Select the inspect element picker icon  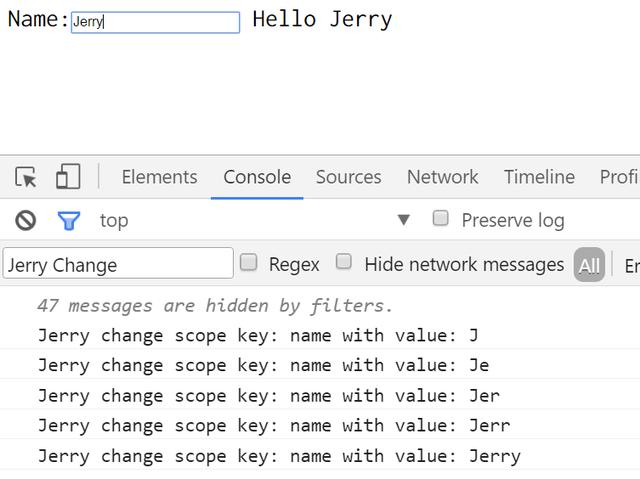(x=26, y=177)
